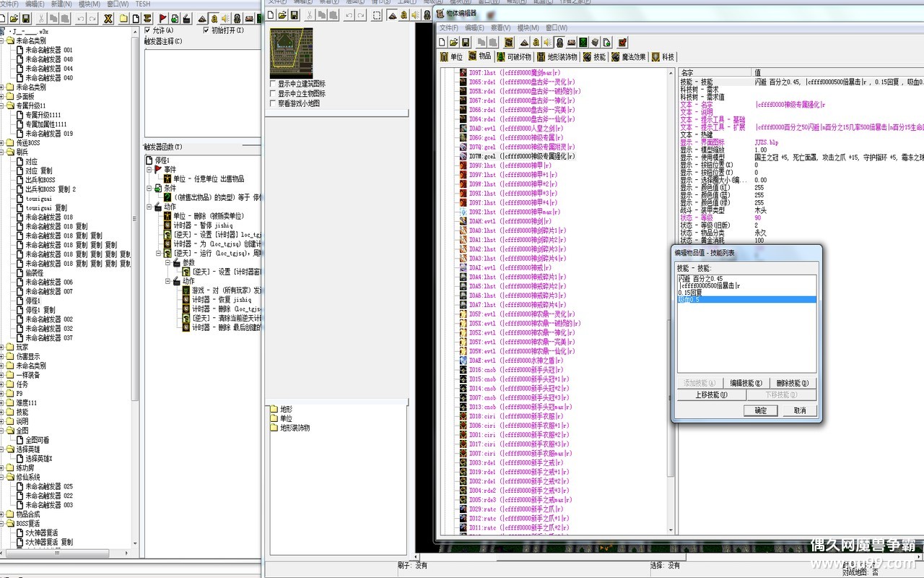
Task: Toggle the 初始打开 checkbox
Action: (x=206, y=30)
